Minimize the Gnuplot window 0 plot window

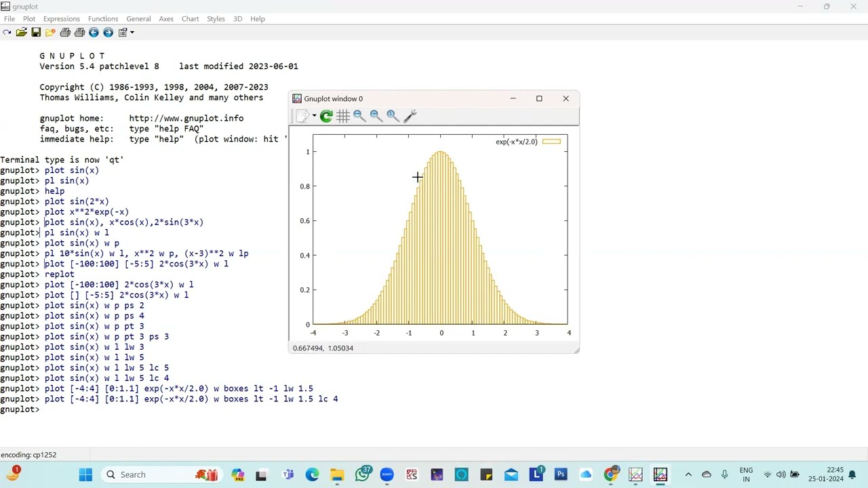513,99
